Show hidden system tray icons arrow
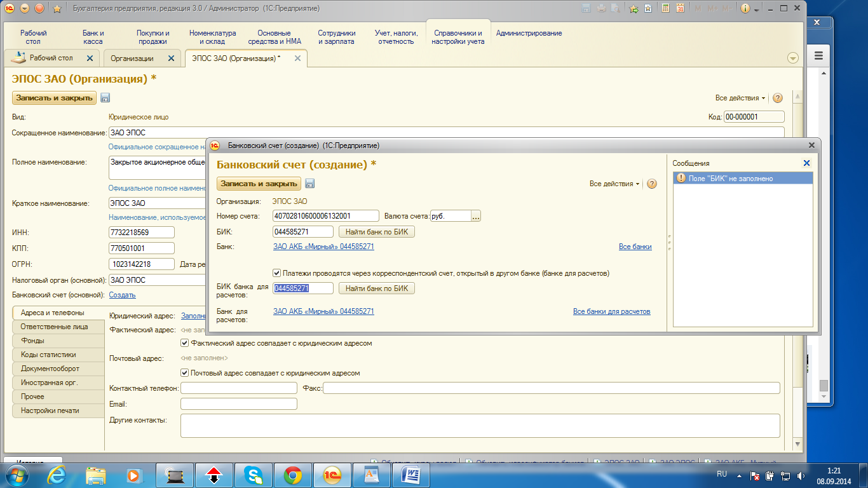The width and height of the screenshot is (868, 488). click(x=740, y=475)
